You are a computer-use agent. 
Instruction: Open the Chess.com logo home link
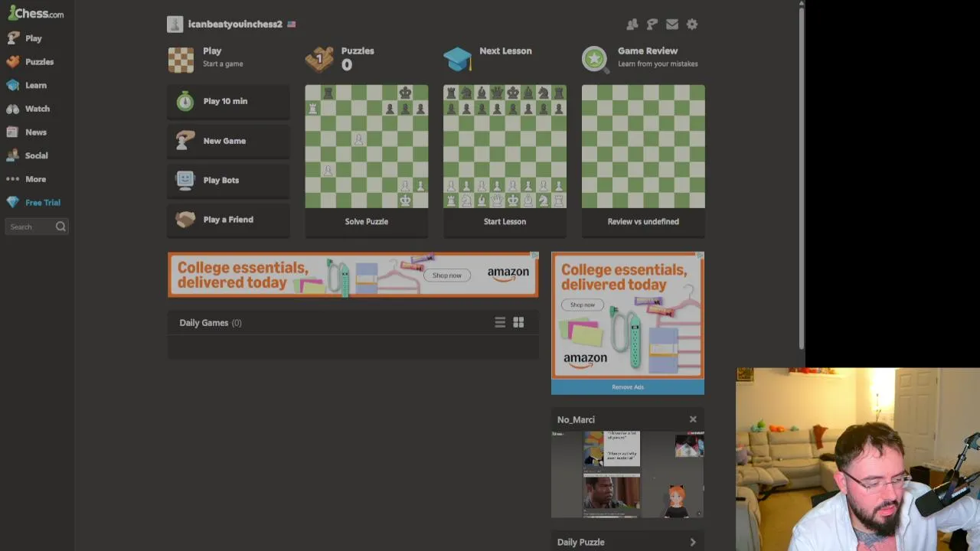36,13
